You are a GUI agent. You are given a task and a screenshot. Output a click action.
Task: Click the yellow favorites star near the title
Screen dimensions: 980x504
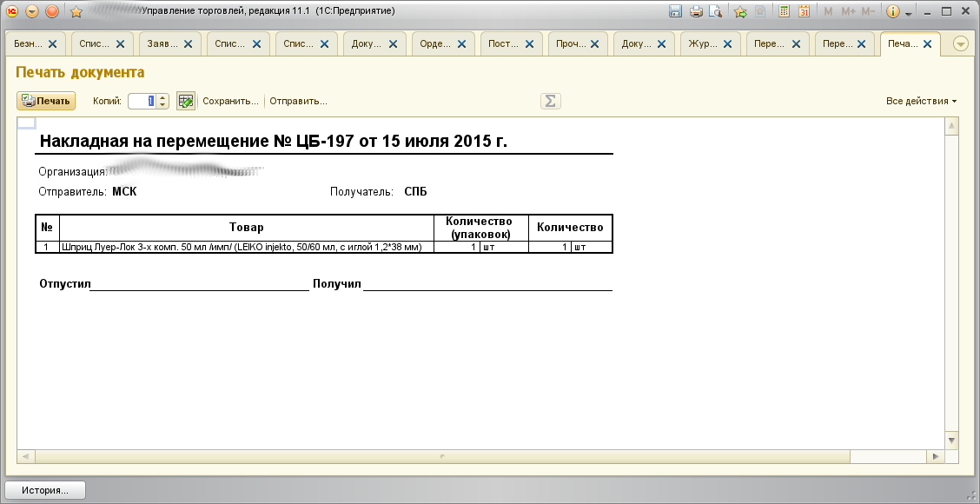click(x=76, y=11)
